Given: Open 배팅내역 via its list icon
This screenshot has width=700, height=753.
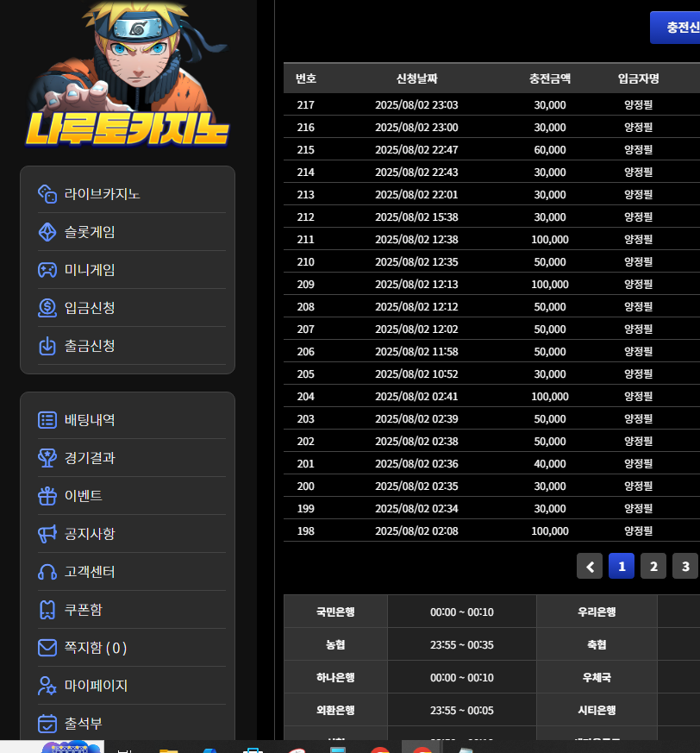Looking at the screenshot, I should point(47,420).
